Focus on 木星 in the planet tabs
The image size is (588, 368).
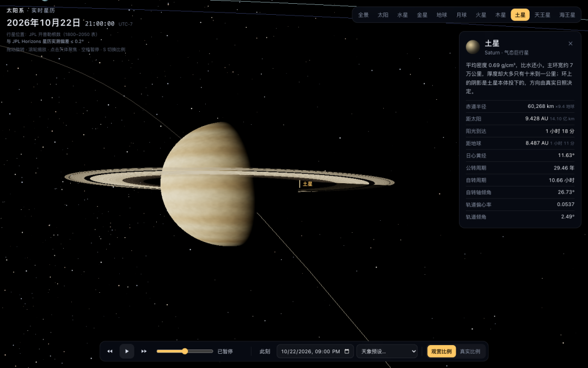(500, 15)
